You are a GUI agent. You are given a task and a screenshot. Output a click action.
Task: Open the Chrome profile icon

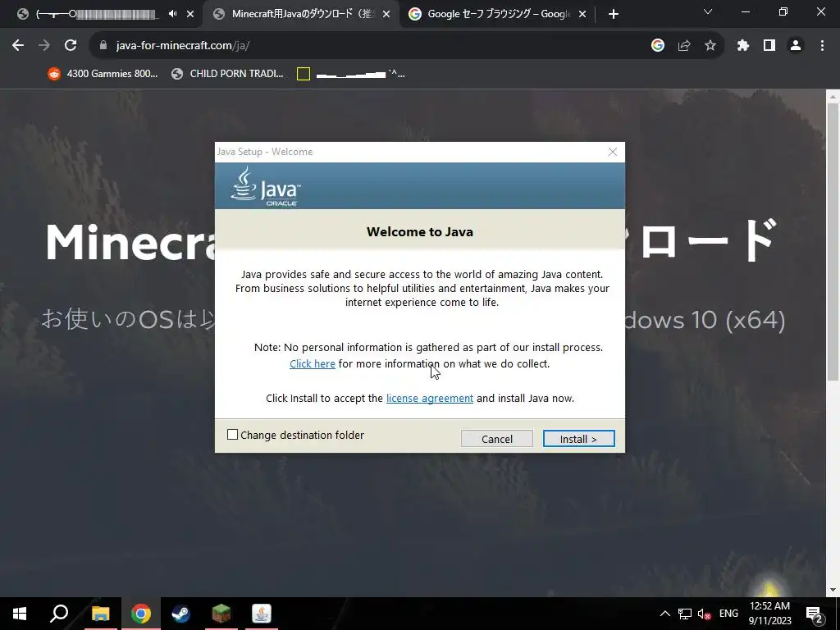click(796, 46)
